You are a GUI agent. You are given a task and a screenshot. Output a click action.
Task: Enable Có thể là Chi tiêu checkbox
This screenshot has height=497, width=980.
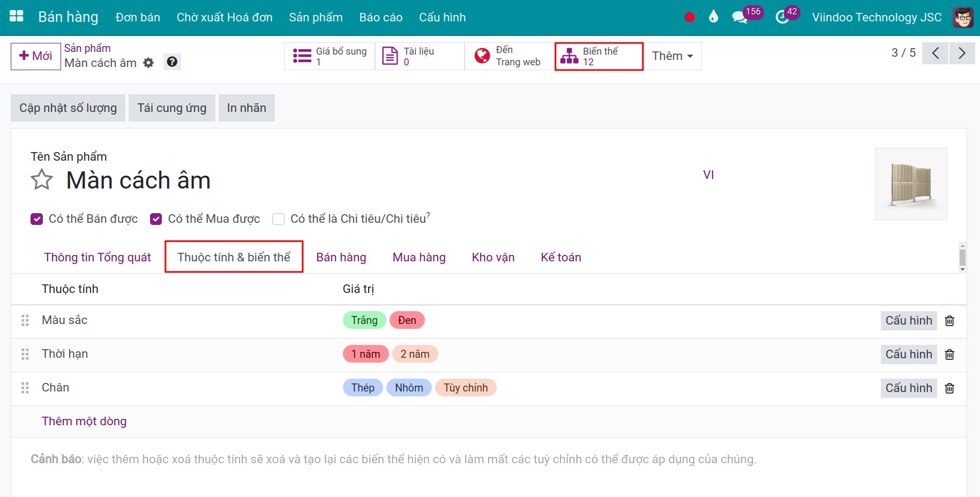tap(278, 219)
